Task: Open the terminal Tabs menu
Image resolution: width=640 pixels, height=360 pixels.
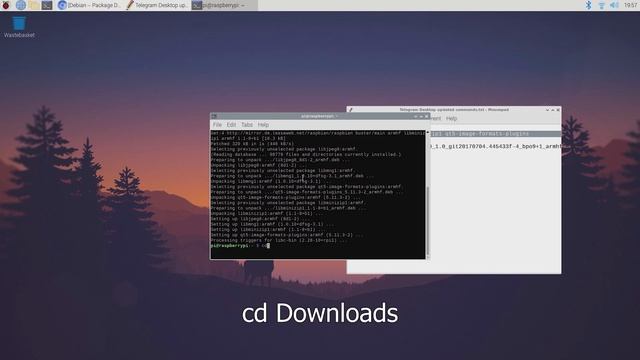Action: tap(247, 124)
